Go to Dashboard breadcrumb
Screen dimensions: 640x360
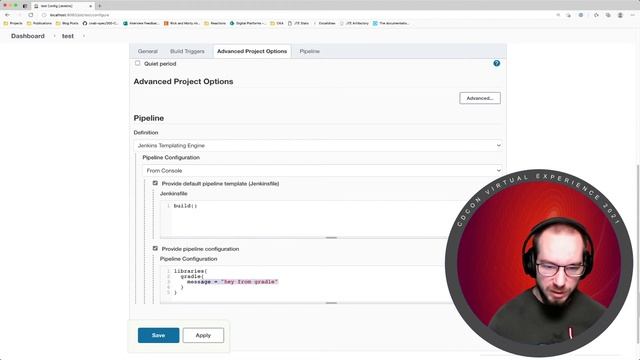pos(28,36)
